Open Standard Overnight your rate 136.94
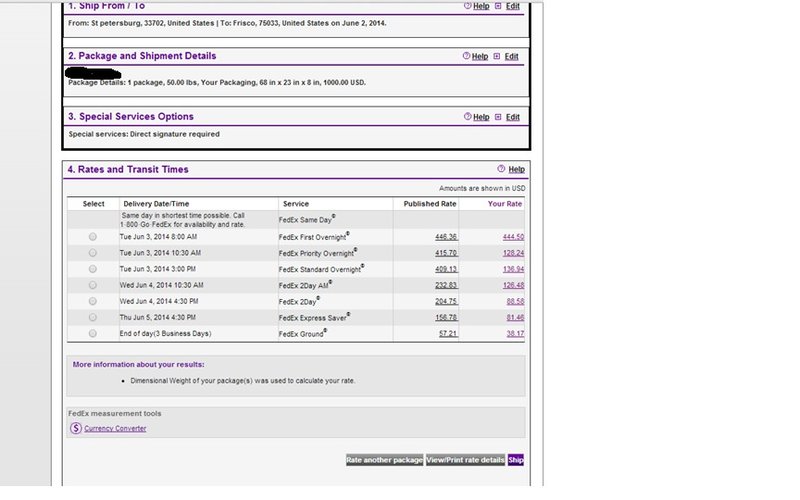The width and height of the screenshot is (800, 500). pos(513,269)
